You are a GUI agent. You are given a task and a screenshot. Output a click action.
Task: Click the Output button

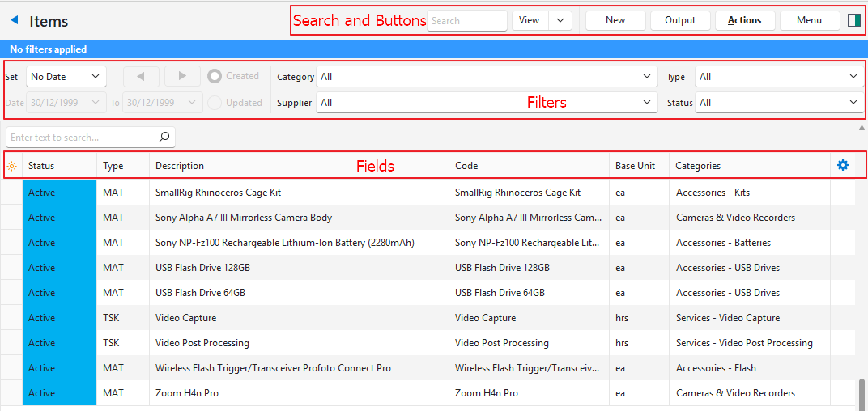tap(680, 20)
